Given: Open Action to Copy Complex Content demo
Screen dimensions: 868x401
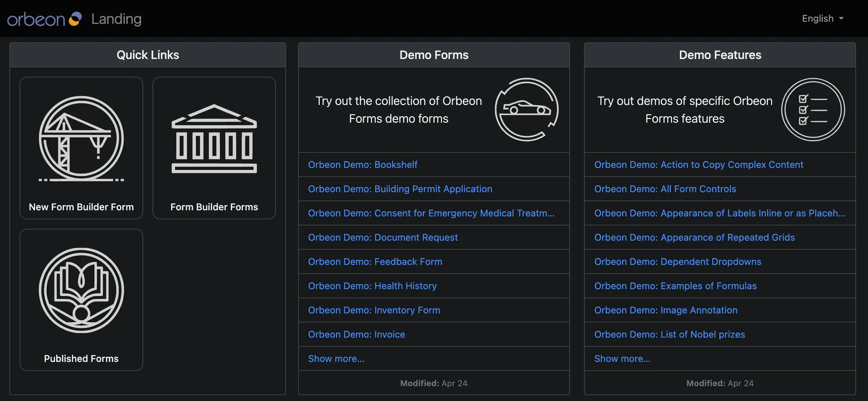Looking at the screenshot, I should [x=699, y=165].
